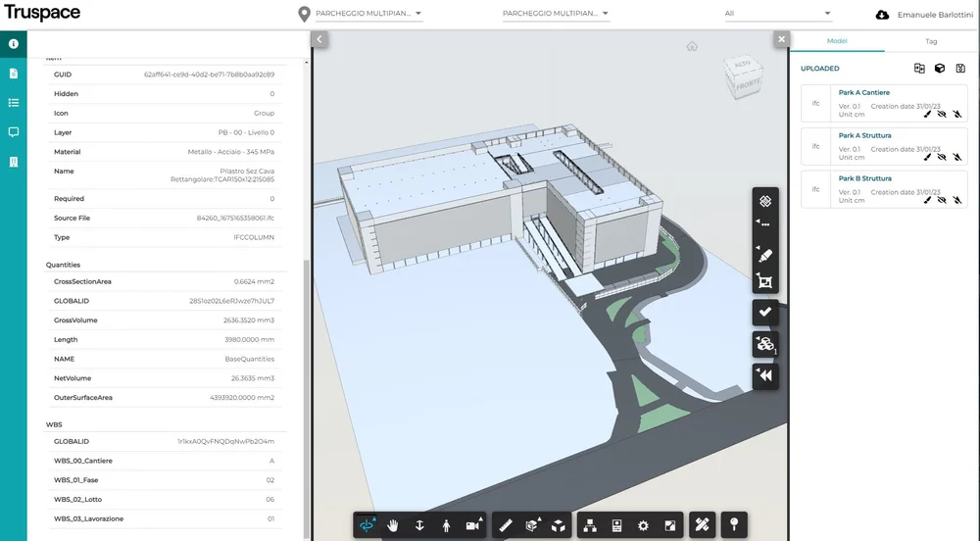Image resolution: width=980 pixels, height=541 pixels.
Task: Open the All filter dropdown
Action: (778, 13)
